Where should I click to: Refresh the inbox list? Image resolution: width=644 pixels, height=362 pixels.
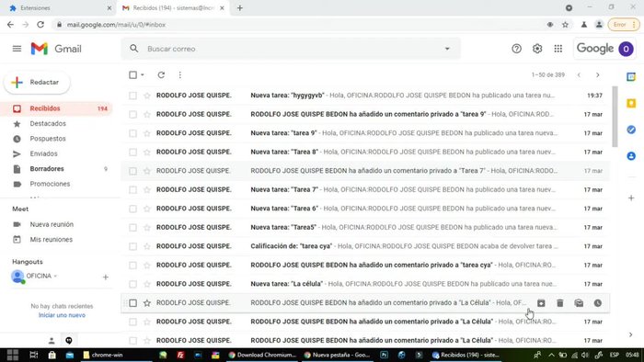pyautogui.click(x=161, y=75)
